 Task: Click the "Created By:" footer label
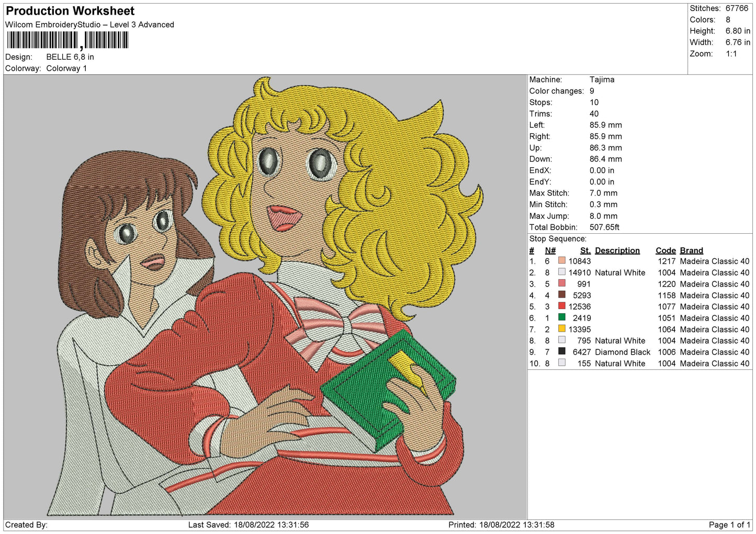tap(27, 525)
